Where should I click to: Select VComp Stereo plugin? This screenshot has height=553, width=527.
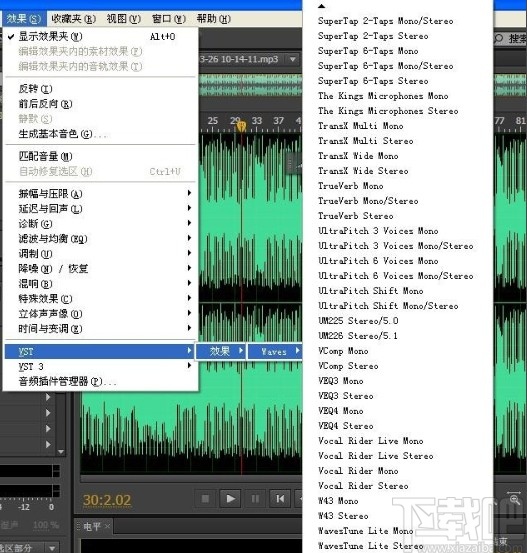pyautogui.click(x=348, y=366)
